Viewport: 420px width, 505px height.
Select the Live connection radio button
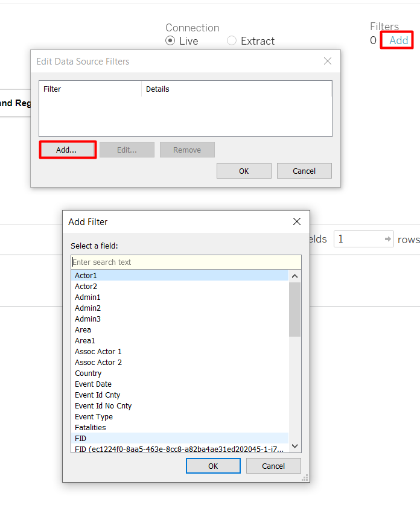point(170,41)
